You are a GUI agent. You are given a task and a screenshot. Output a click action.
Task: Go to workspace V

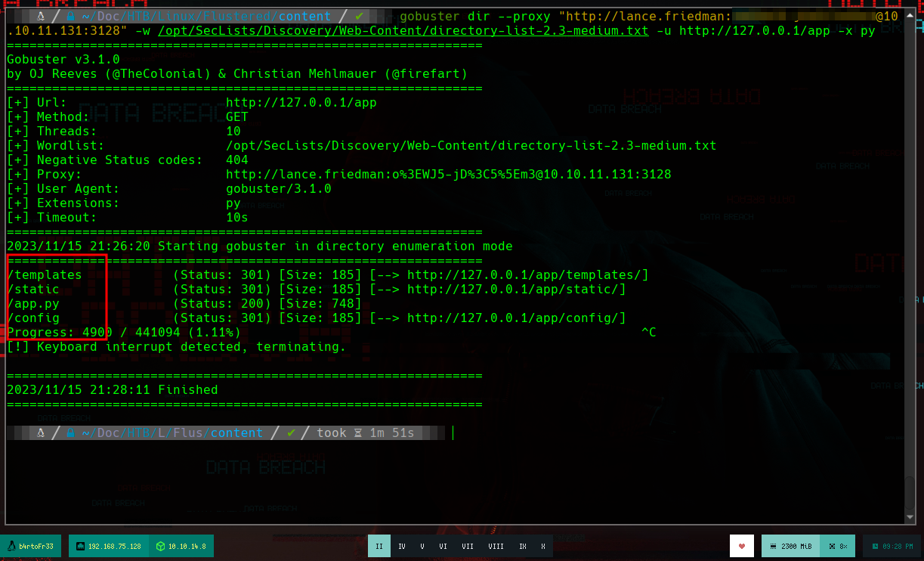pyautogui.click(x=422, y=546)
